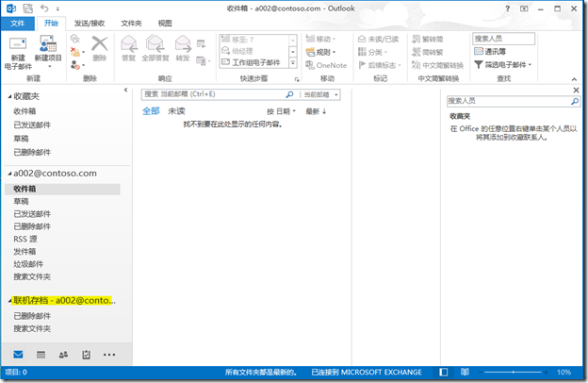Show All (全部) messages
Image resolution: width=588 pixels, height=383 pixels.
151,111
